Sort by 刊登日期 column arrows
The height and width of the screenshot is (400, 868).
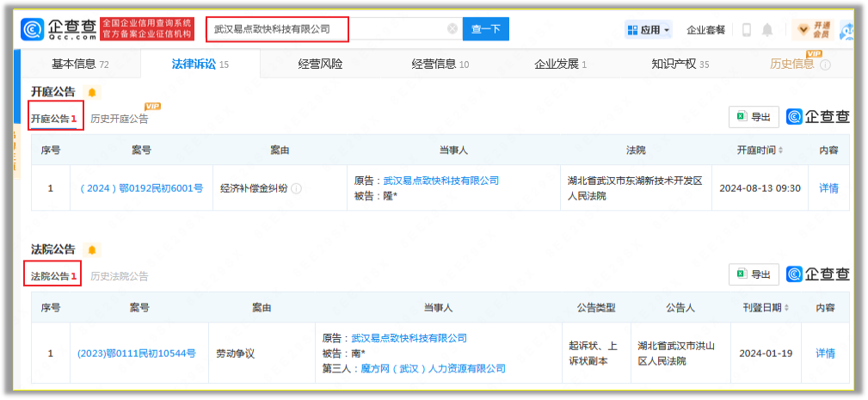(786, 308)
